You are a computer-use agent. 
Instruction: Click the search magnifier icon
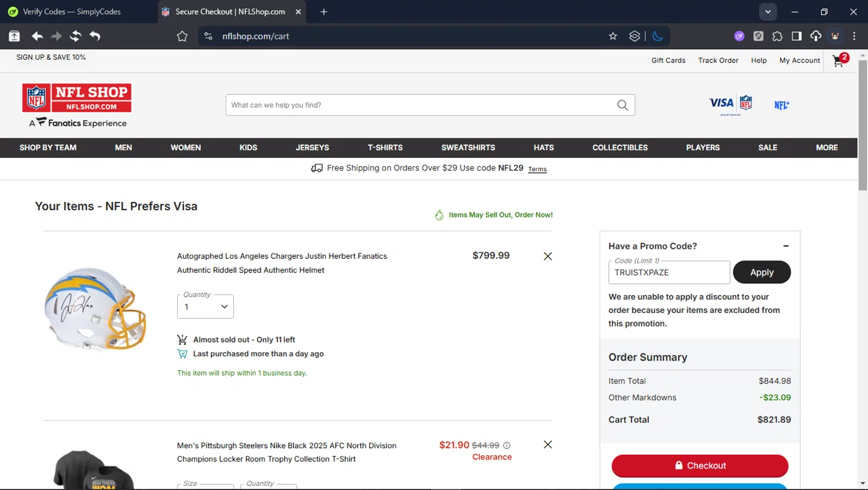[623, 105]
